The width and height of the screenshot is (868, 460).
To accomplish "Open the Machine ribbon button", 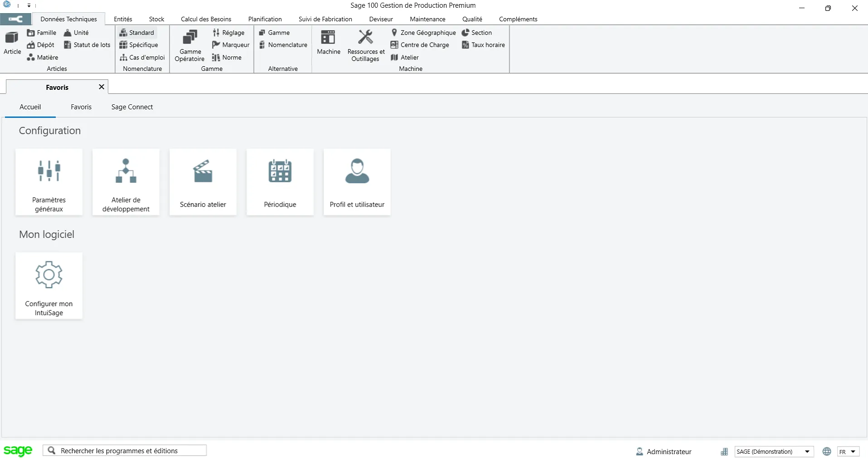I will (329, 43).
